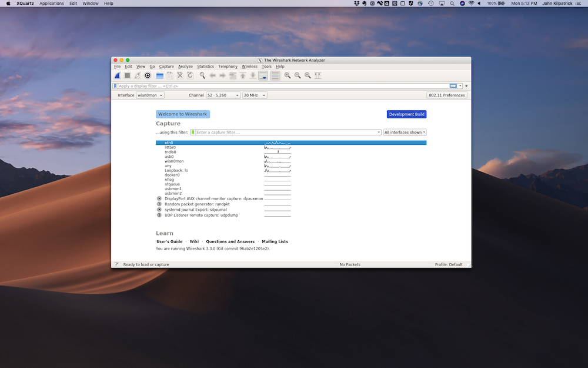
Task: Click inside the capture filter input field
Action: 286,132
